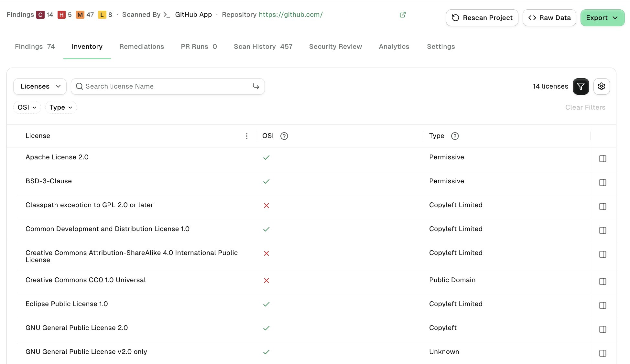Switch to Security Review tab
The image size is (630, 364).
pos(335,47)
